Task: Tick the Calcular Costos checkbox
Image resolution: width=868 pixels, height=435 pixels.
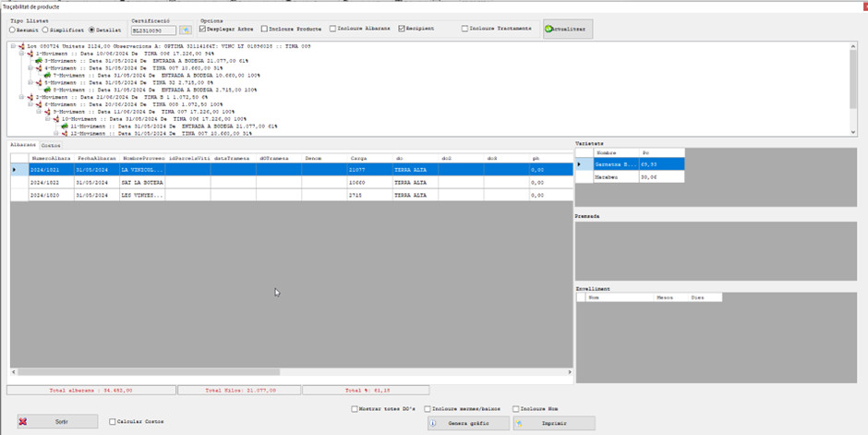Action: [x=113, y=421]
